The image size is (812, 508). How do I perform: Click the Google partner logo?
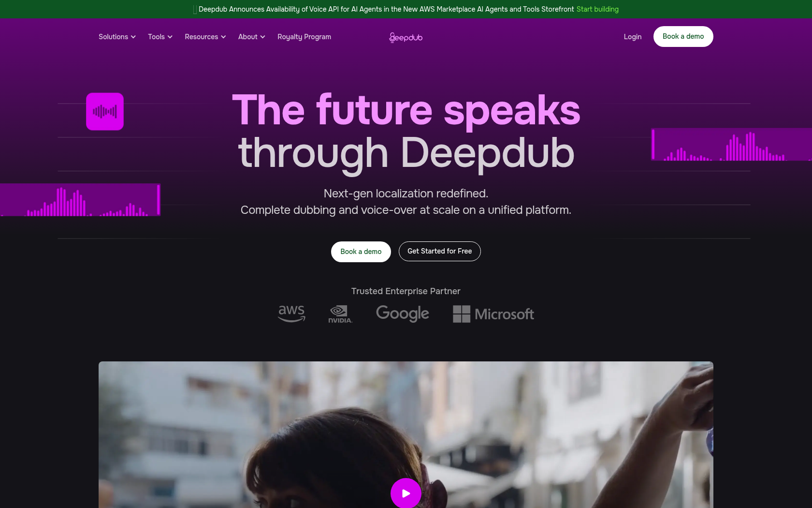403,314
